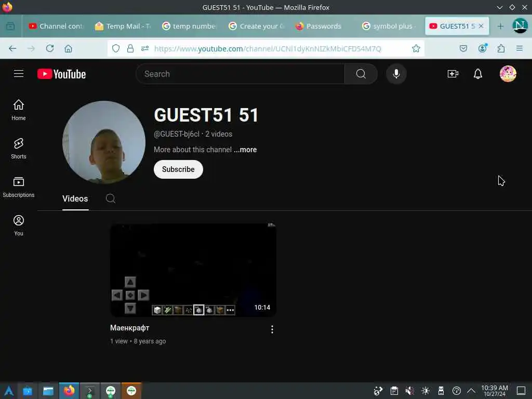Switch to symbol plus tab

pyautogui.click(x=389, y=26)
